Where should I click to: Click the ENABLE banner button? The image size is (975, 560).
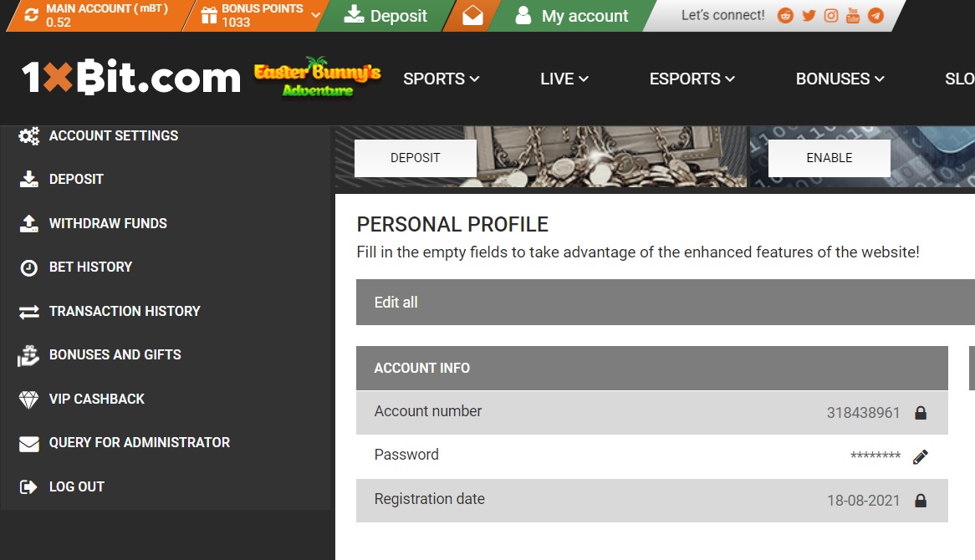pos(829,158)
